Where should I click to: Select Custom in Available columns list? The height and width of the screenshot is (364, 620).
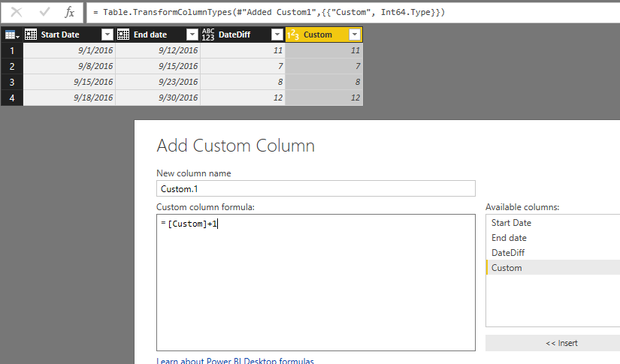coord(553,268)
